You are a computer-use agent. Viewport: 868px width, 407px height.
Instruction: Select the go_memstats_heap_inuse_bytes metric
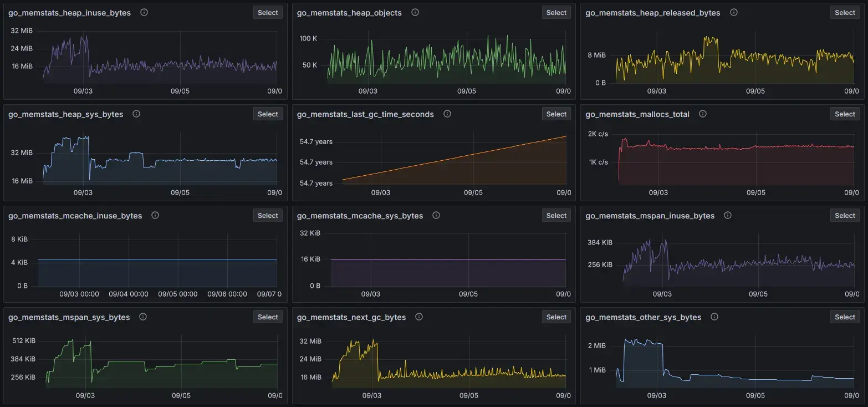click(268, 13)
